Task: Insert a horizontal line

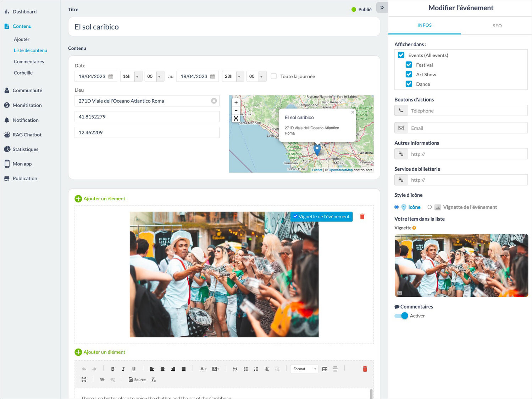Action: (335, 369)
